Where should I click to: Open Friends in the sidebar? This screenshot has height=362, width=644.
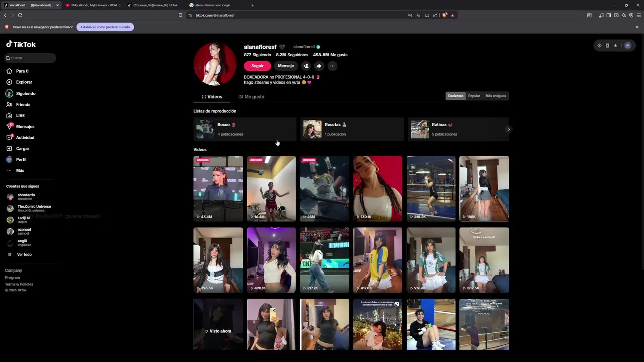(18, 105)
